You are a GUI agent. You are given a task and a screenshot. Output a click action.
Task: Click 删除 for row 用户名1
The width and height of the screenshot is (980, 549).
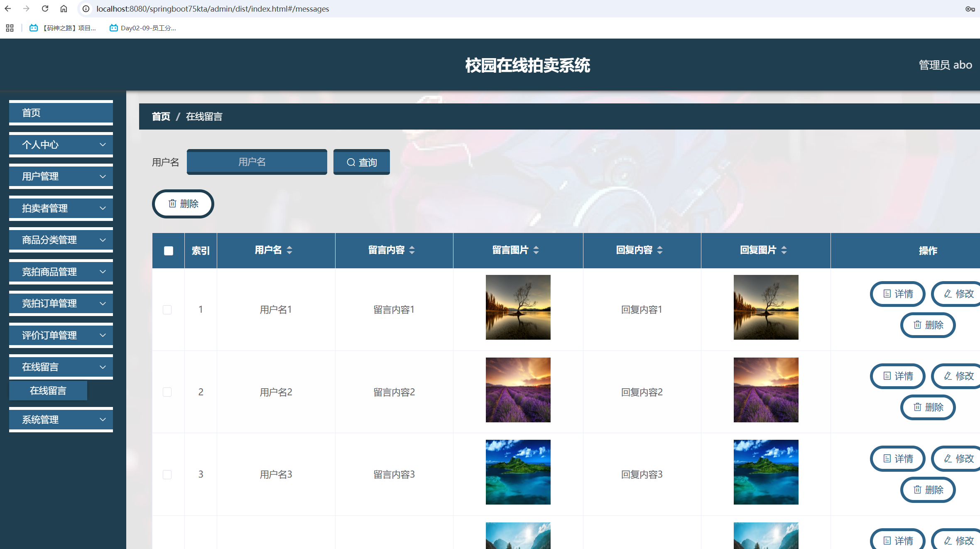coord(928,325)
